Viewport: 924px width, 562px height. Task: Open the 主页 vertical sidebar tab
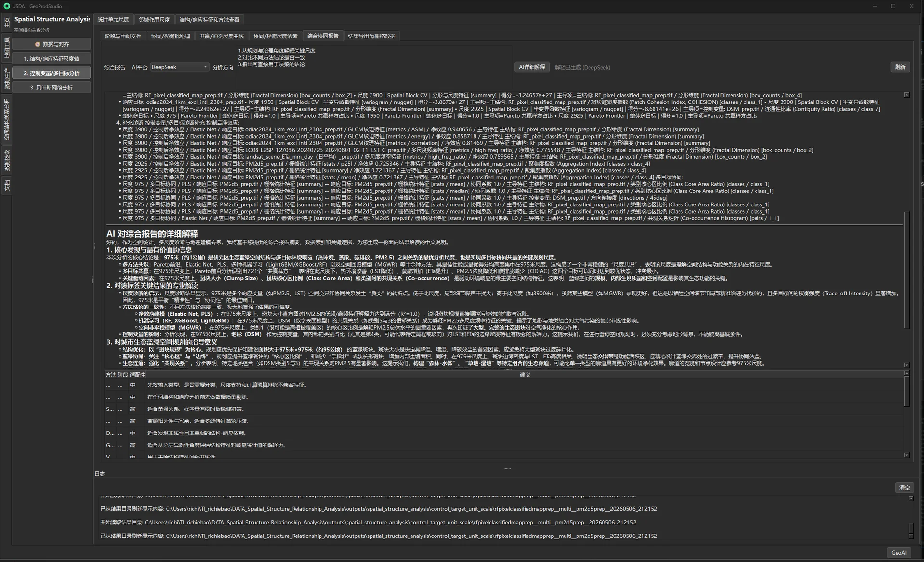7,23
